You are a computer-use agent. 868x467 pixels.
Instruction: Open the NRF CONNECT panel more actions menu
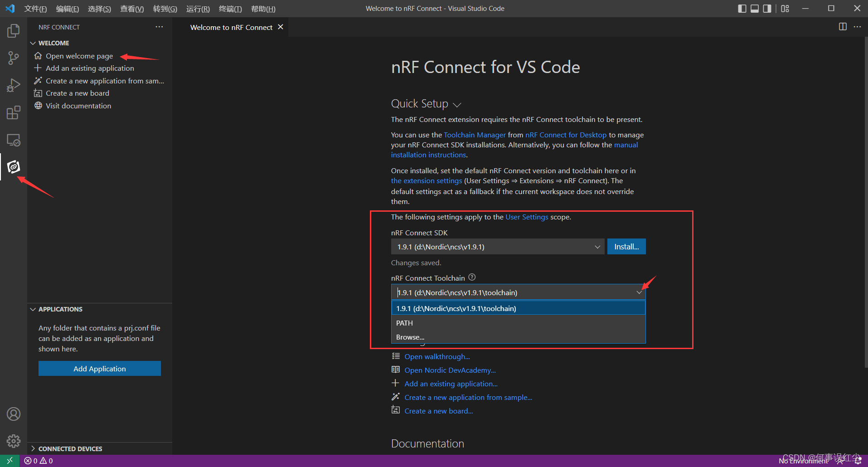click(x=159, y=27)
